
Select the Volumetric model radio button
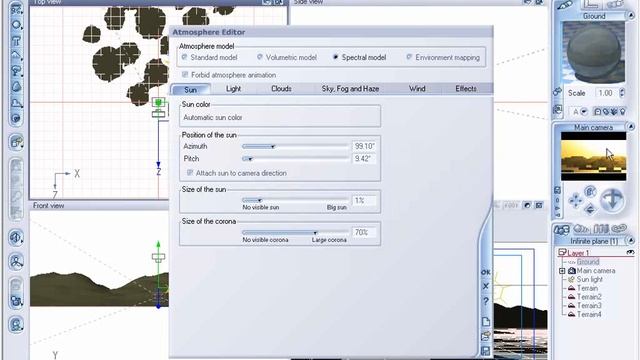[x=260, y=58]
